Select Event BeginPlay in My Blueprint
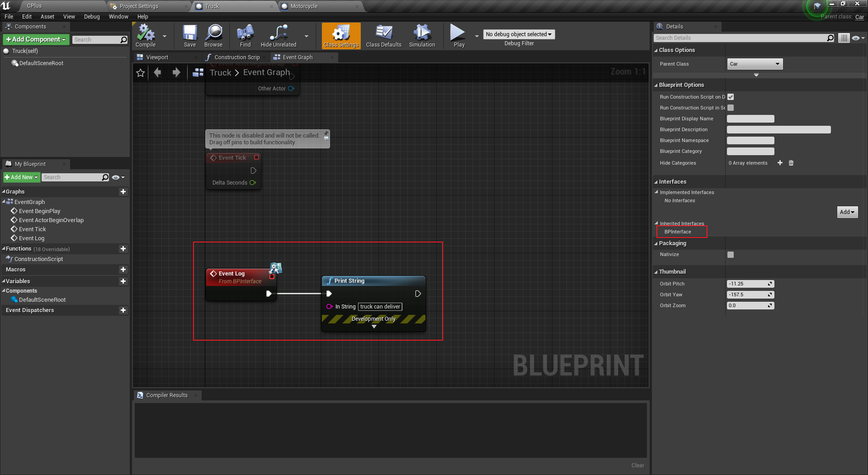This screenshot has height=475, width=868. pyautogui.click(x=39, y=211)
